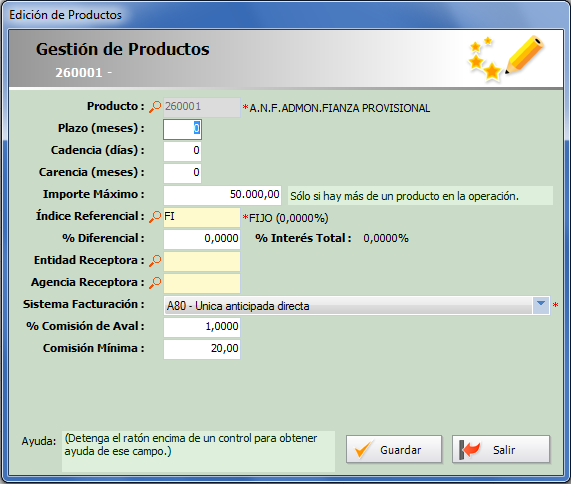Click the % Comisión de Aval field
This screenshot has height=484, width=571.
tap(202, 327)
